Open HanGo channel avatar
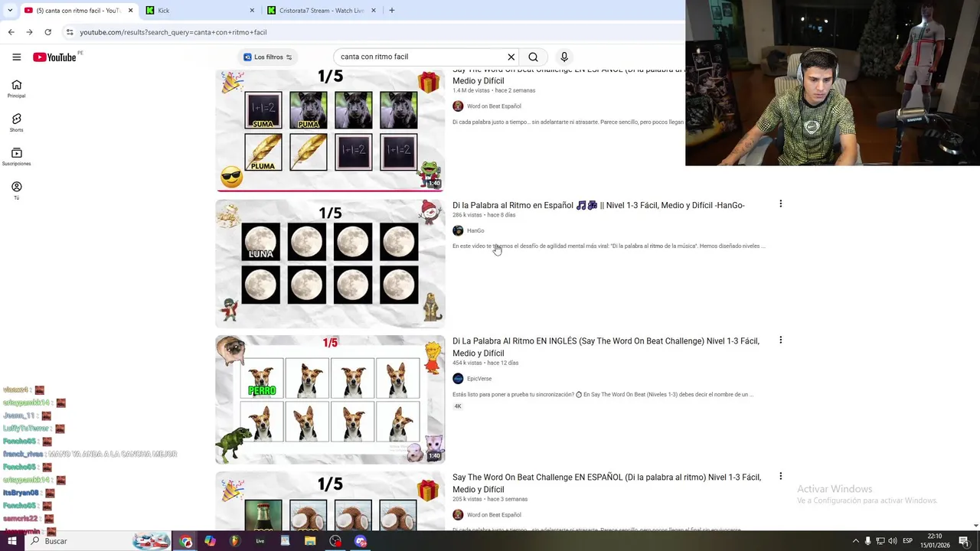The width and height of the screenshot is (980, 551). point(458,230)
